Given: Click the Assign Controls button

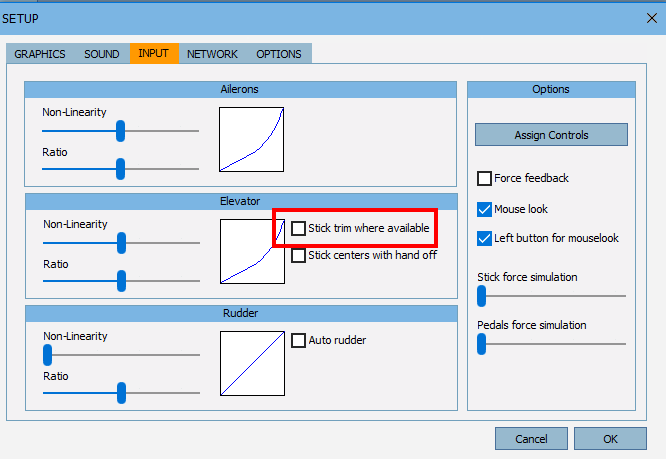Looking at the screenshot, I should 551,135.
